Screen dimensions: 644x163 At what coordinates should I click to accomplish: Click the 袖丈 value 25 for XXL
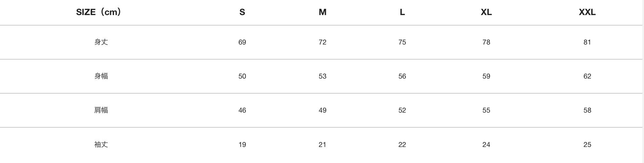pyautogui.click(x=587, y=145)
